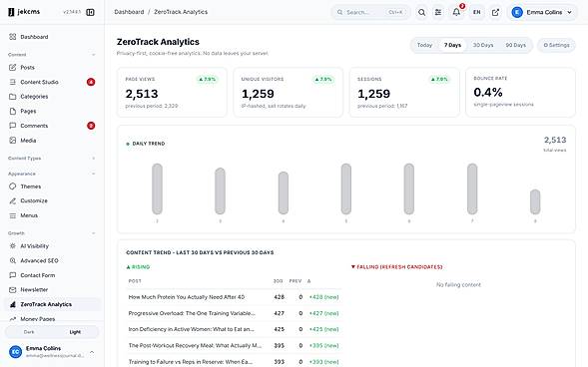
Task: Click the Advanced SEO search icon
Action: point(13,260)
